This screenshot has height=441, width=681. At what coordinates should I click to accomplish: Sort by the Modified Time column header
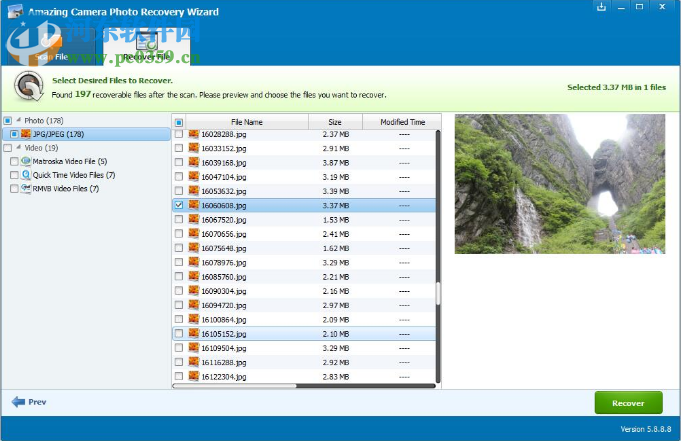[402, 122]
